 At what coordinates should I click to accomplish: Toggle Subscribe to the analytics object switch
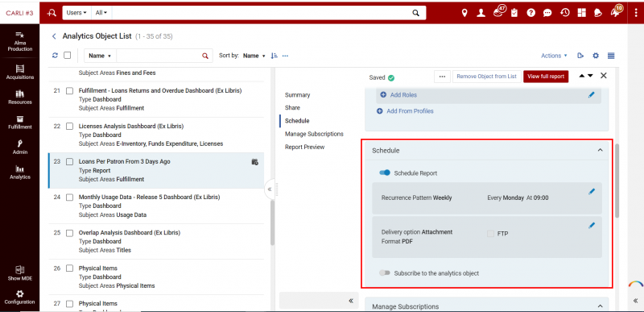pos(385,273)
